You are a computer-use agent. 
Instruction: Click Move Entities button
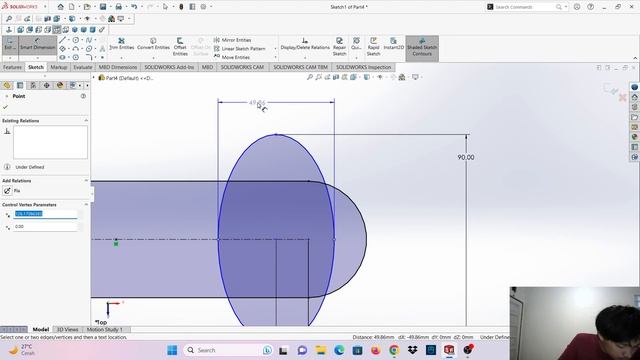pyautogui.click(x=232, y=57)
